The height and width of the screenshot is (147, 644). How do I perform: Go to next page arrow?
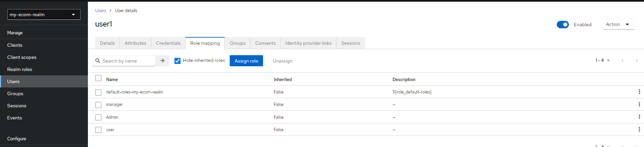(636, 61)
